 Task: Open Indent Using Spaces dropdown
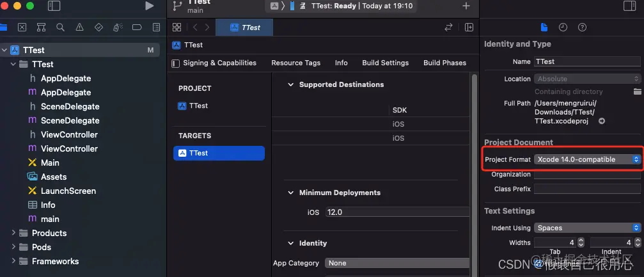tap(587, 228)
